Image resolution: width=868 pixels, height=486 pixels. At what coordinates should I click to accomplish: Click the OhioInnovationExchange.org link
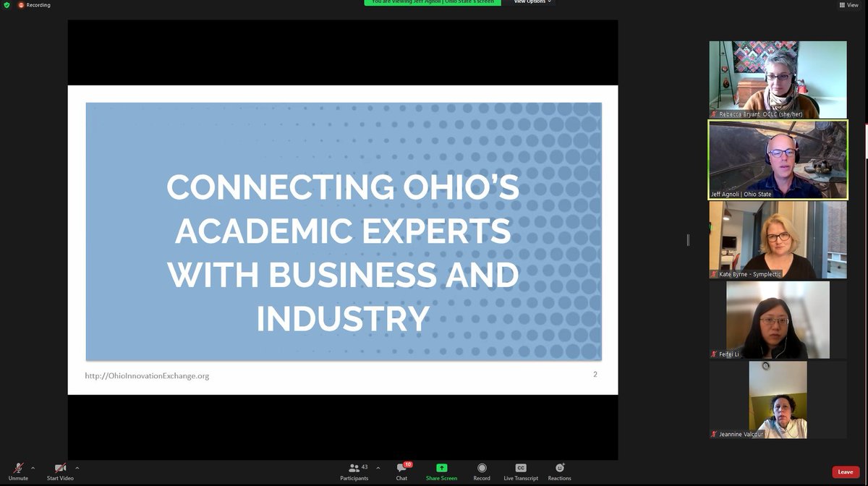click(146, 375)
